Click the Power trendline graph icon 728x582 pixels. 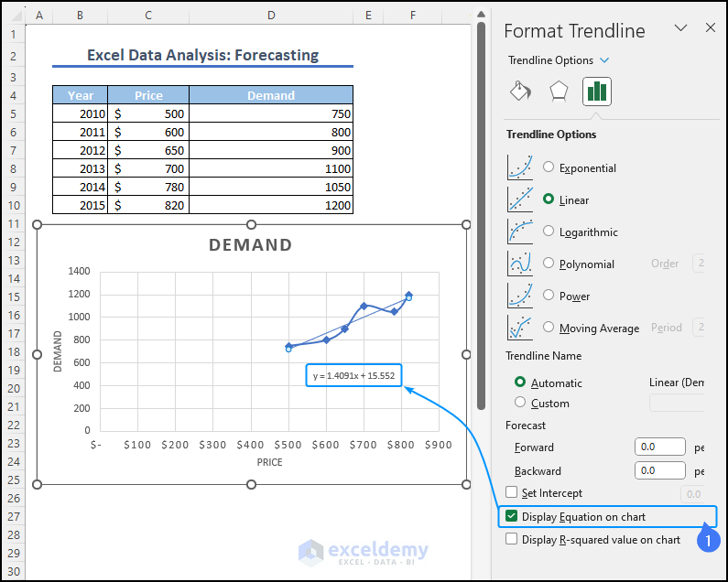(520, 296)
